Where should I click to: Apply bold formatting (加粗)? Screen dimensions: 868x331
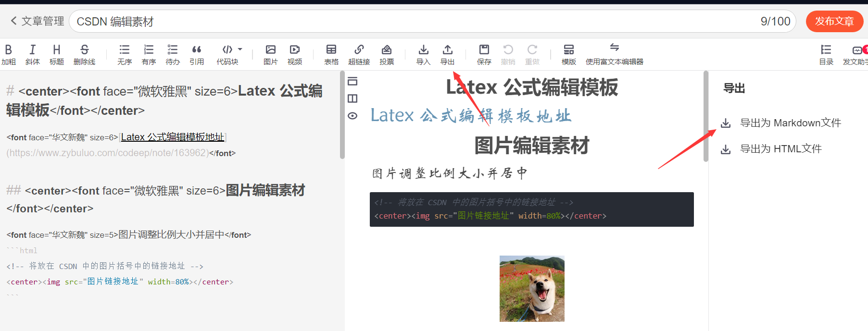click(x=9, y=54)
